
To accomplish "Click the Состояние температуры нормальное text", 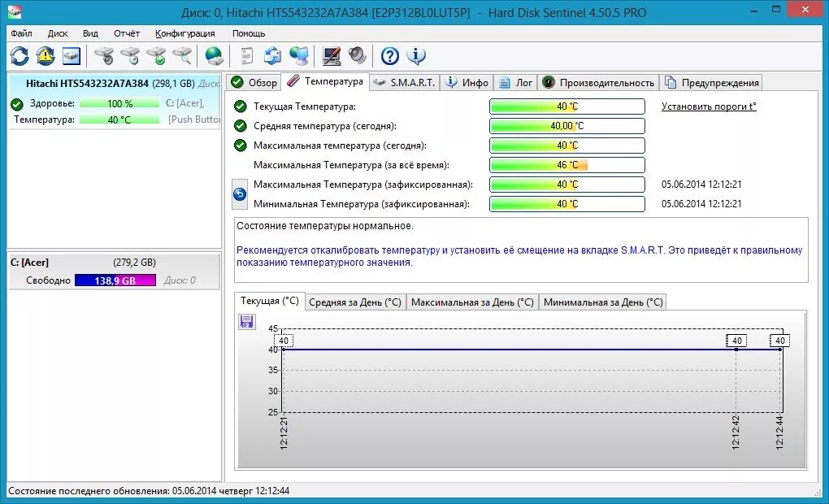I will 324,226.
